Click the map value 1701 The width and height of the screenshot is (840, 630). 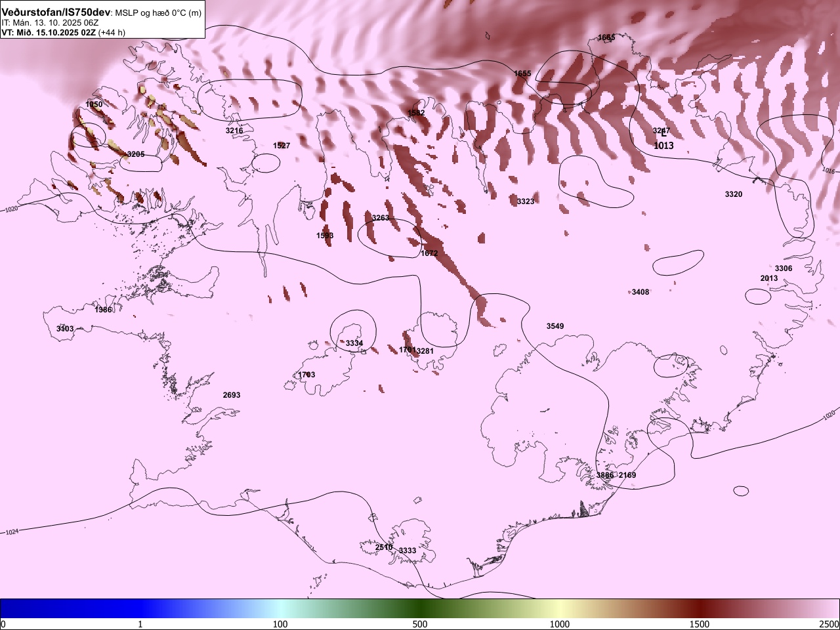click(x=408, y=350)
